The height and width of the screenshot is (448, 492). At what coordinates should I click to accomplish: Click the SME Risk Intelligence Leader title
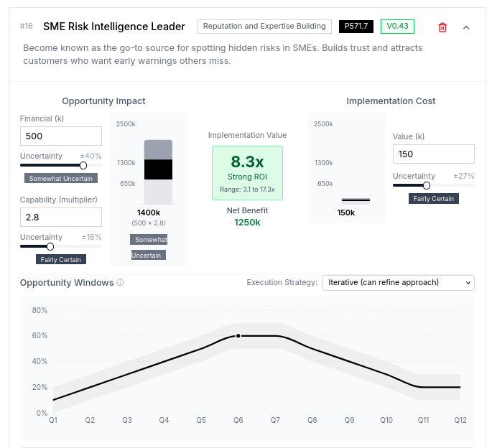pos(113,27)
